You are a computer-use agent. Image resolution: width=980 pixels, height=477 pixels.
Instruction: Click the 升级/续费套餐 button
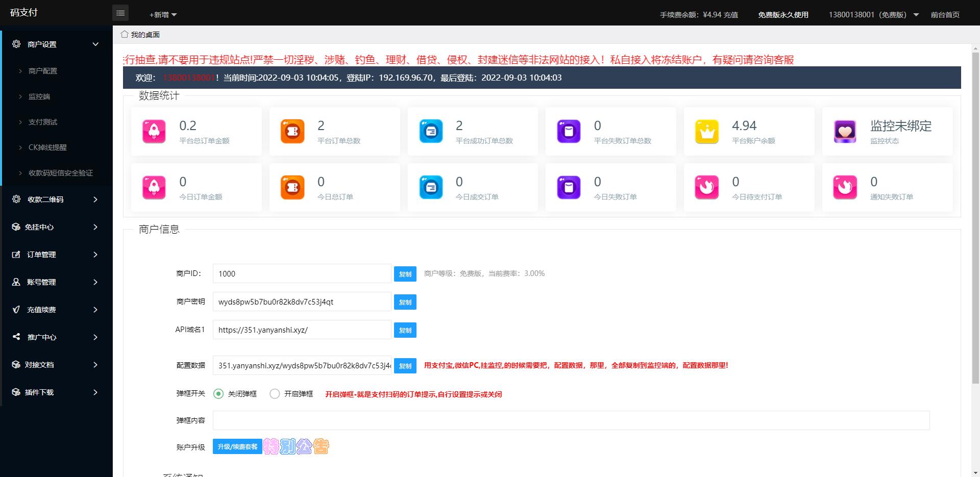(237, 447)
